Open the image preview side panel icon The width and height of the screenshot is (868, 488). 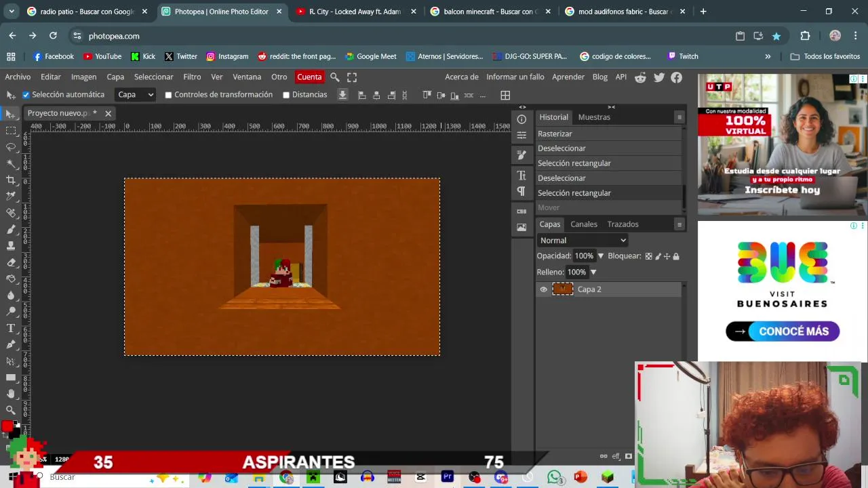(x=521, y=228)
